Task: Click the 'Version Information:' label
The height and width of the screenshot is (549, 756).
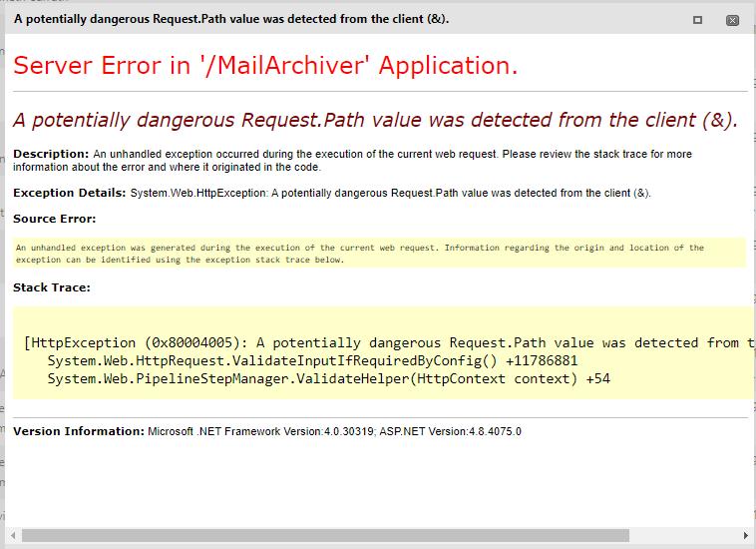Action: coord(79,431)
